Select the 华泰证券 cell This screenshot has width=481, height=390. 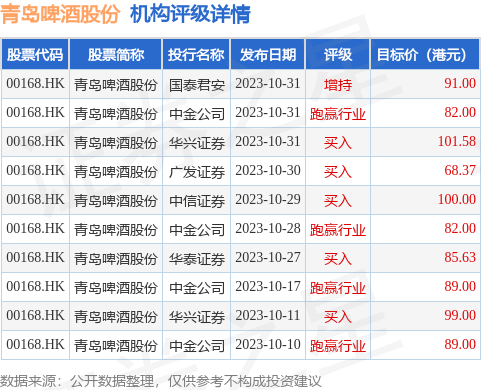[x=197, y=259]
